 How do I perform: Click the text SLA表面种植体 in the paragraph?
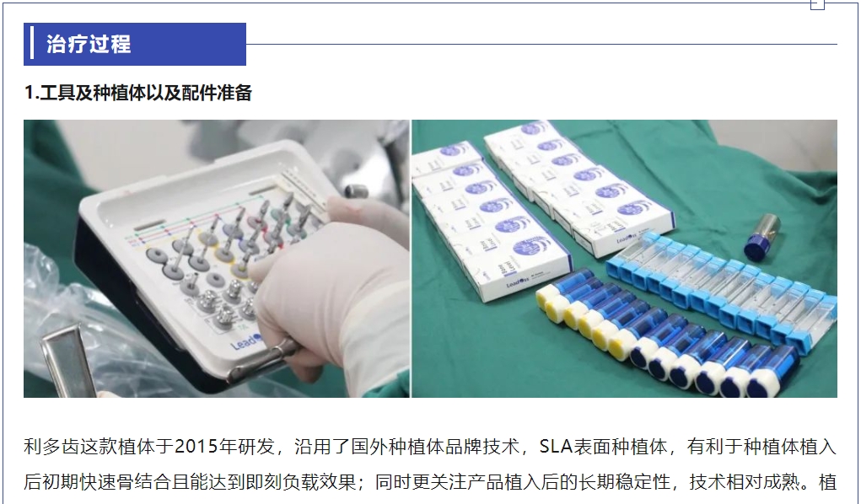click(x=603, y=447)
